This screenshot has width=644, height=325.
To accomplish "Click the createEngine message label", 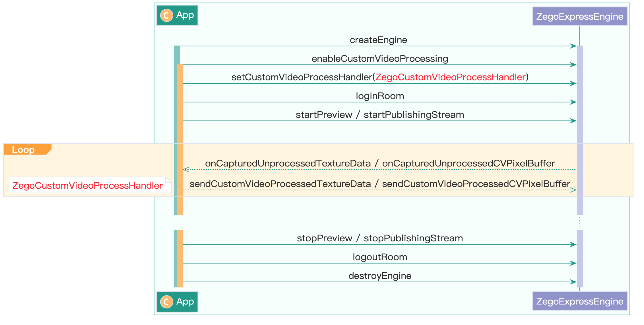I will pos(378,40).
